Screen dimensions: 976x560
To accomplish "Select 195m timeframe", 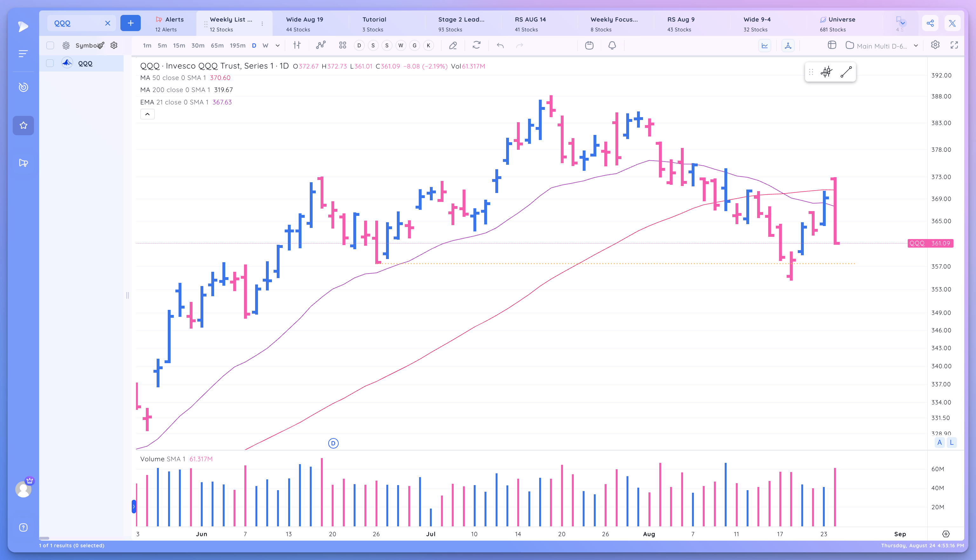I will point(237,45).
